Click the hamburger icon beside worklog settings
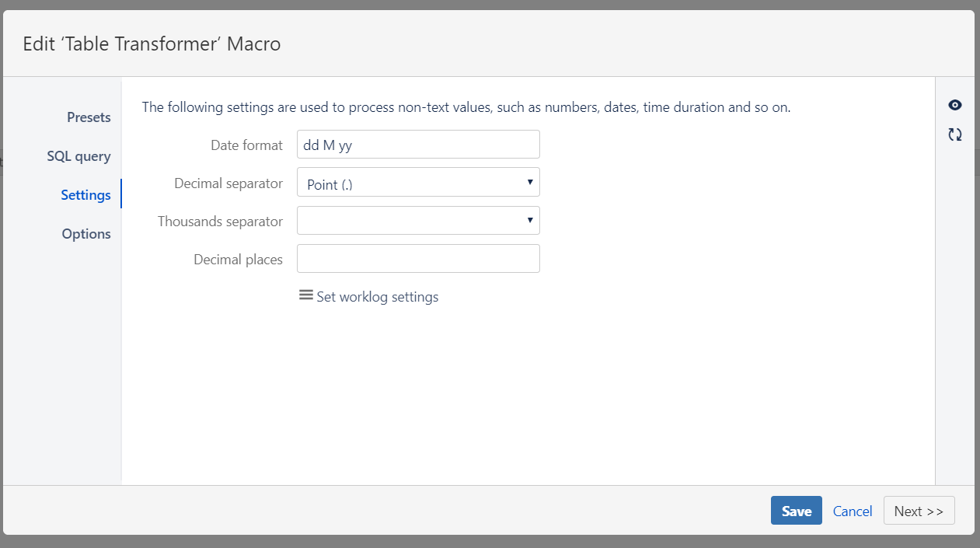Image resolution: width=980 pixels, height=548 pixels. [x=306, y=295]
